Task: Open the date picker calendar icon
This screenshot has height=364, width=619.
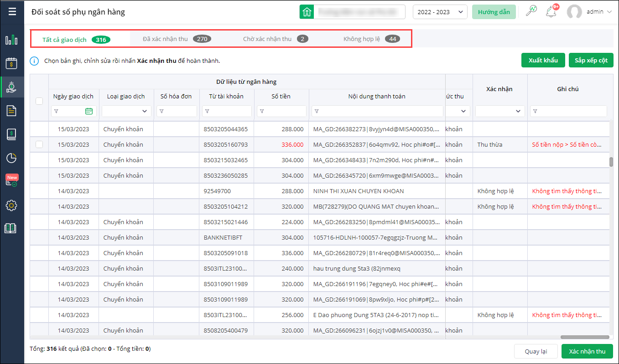Action: (x=89, y=111)
